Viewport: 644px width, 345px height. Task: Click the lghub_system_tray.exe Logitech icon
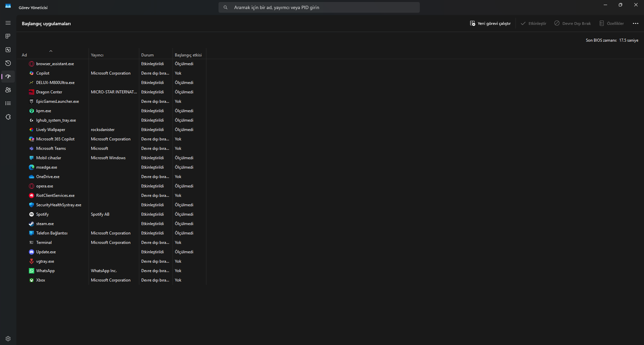(32, 120)
